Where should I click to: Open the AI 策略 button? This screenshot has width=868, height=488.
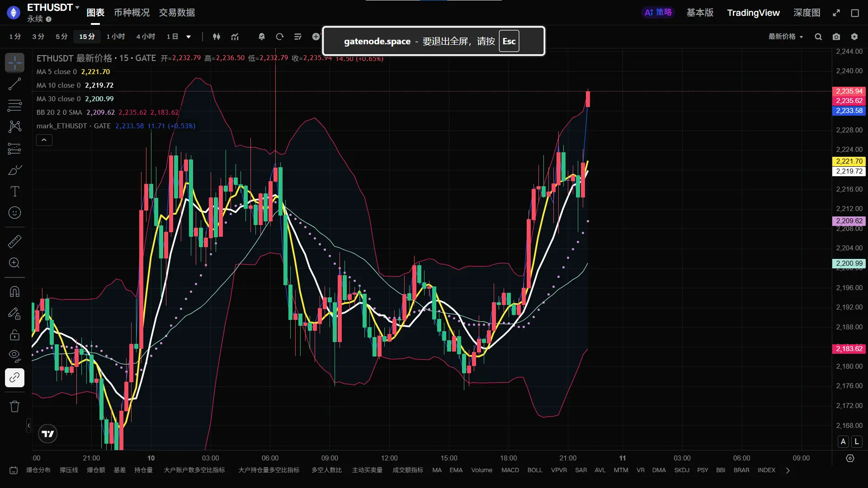click(x=658, y=13)
